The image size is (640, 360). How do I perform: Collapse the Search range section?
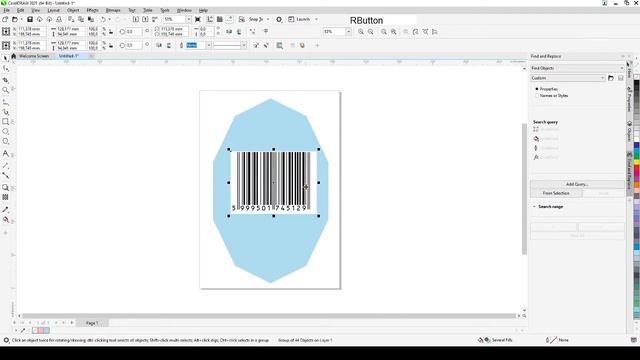tap(534, 207)
